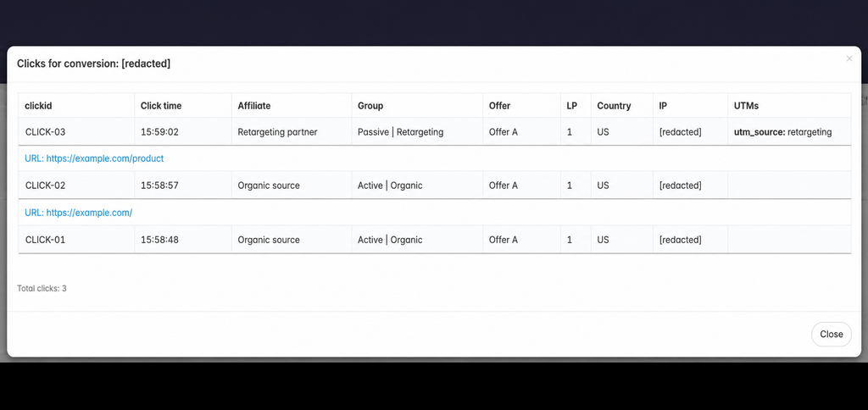Click the Close button
The width and height of the screenshot is (868, 410).
click(x=831, y=335)
